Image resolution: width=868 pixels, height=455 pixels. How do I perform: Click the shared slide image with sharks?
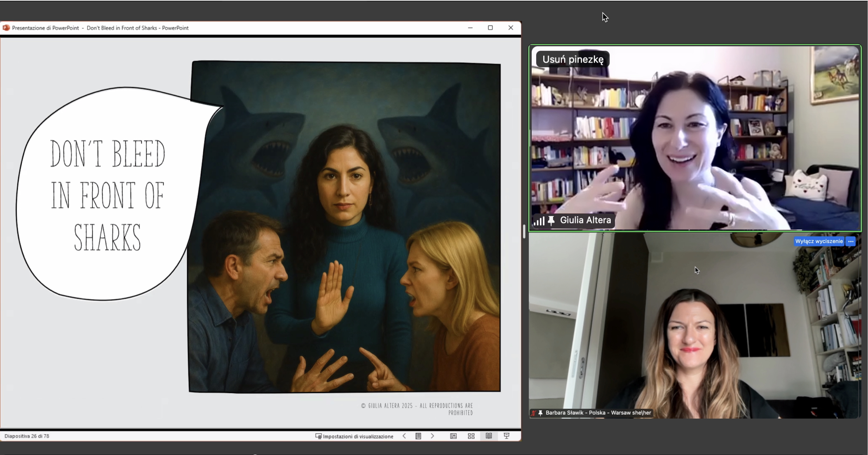(x=345, y=227)
